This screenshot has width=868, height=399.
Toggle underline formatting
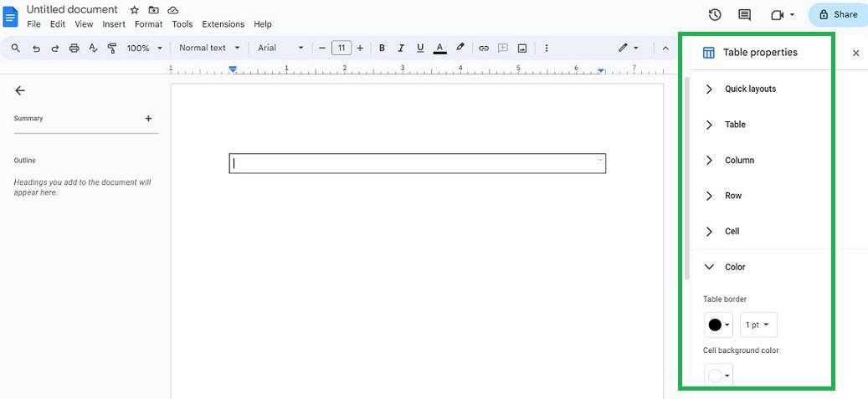[x=420, y=49]
